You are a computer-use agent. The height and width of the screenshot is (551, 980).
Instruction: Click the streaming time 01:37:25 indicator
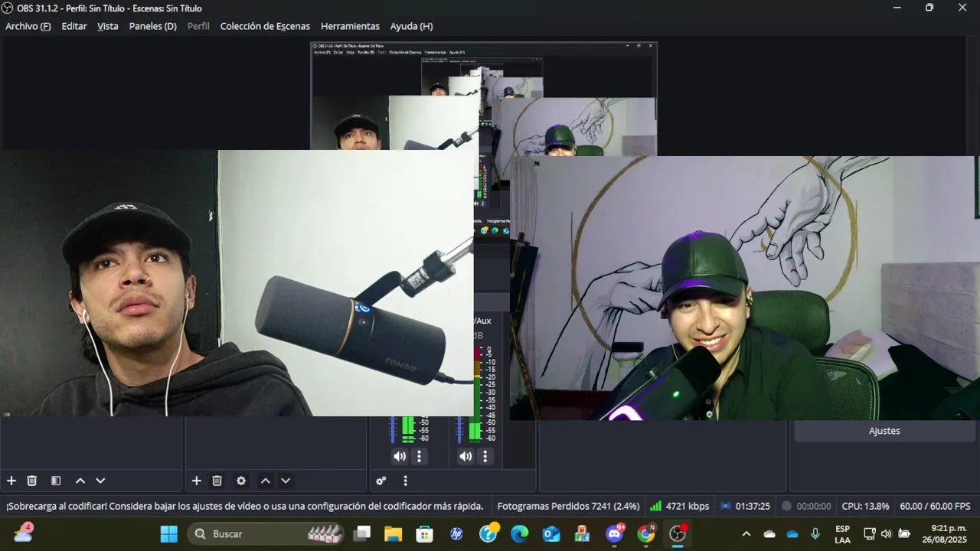[x=745, y=506]
